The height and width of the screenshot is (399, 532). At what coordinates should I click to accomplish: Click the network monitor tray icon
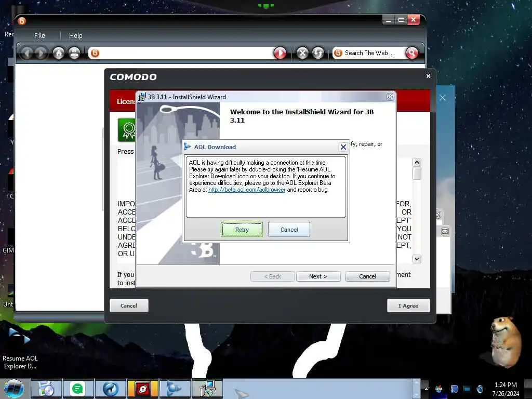pos(467,389)
